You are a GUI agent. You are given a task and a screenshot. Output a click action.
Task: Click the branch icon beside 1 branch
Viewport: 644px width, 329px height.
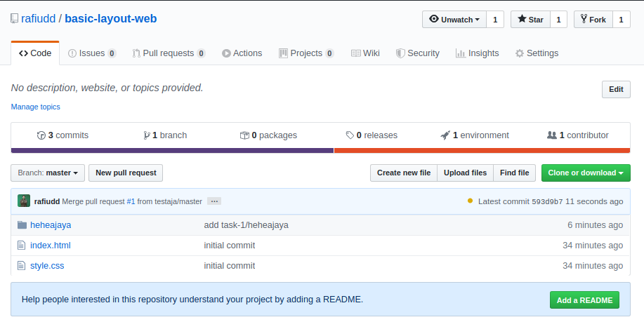[146, 135]
